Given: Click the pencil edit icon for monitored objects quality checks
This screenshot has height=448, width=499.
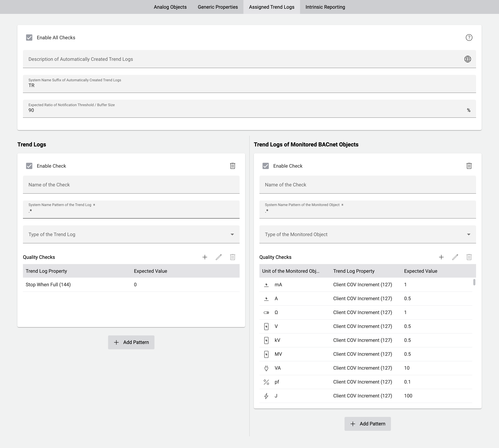Looking at the screenshot, I should (455, 257).
